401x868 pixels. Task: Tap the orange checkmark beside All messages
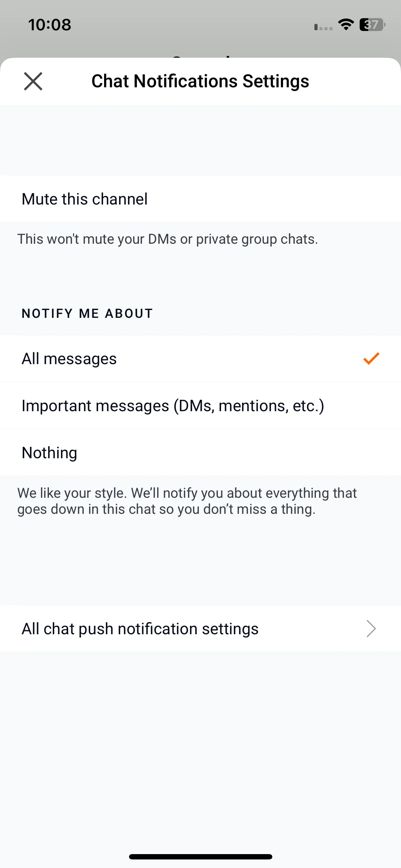click(x=371, y=358)
